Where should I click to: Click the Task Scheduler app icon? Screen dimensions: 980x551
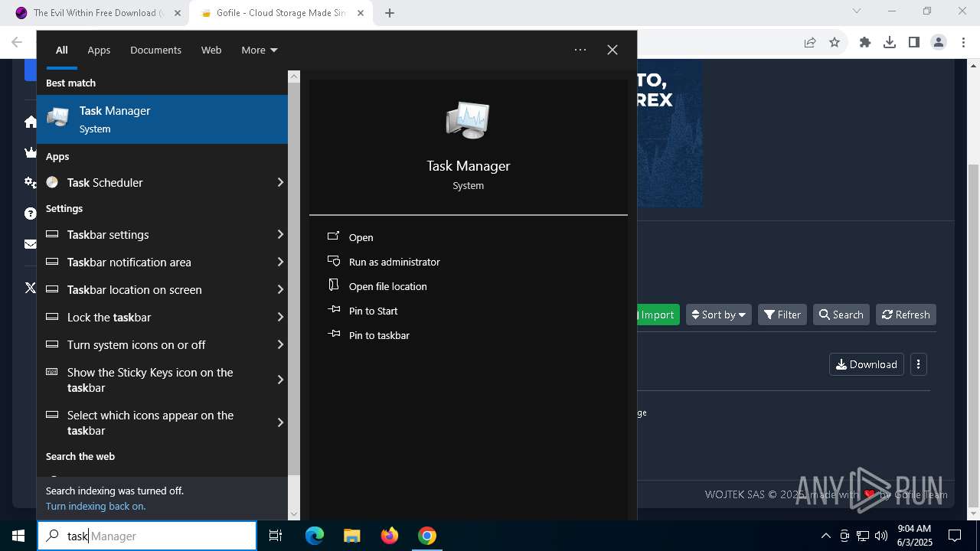coord(52,182)
